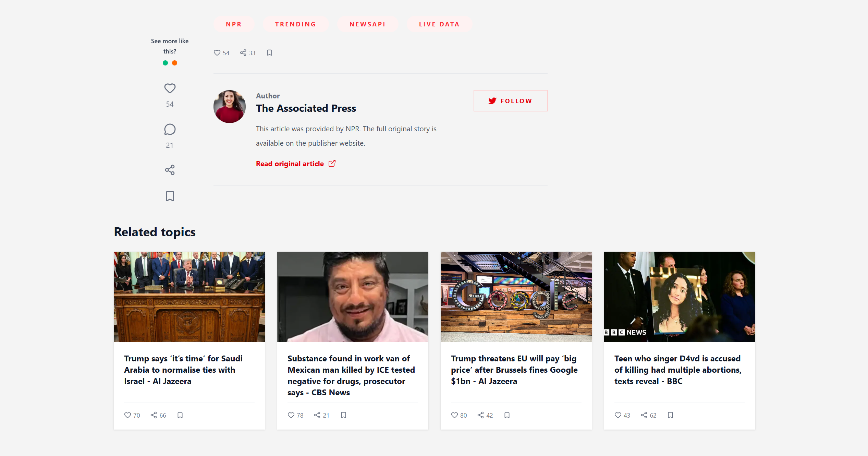Bookmark the CBS News ICE story card
This screenshot has width=868, height=456.
click(x=343, y=415)
